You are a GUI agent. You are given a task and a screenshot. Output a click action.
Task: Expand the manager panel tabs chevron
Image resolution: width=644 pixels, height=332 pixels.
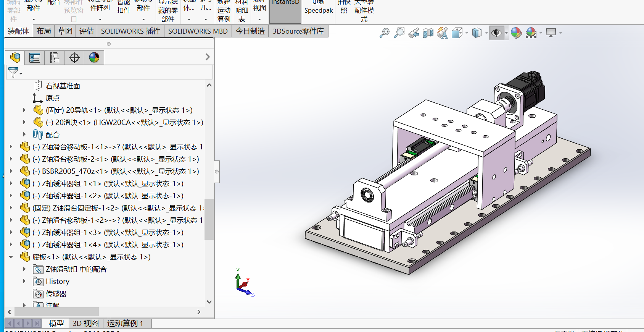click(208, 57)
